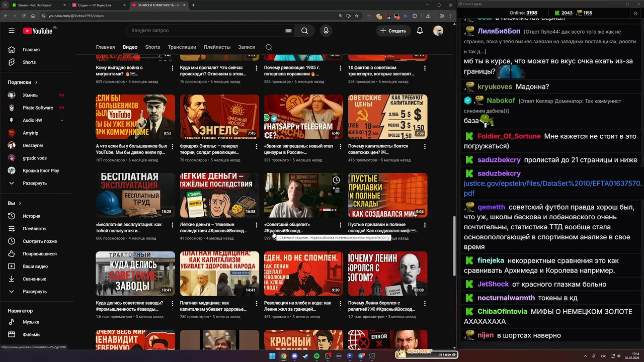
Task: Open the browser extensions puzzle icon
Action: click(415, 16)
